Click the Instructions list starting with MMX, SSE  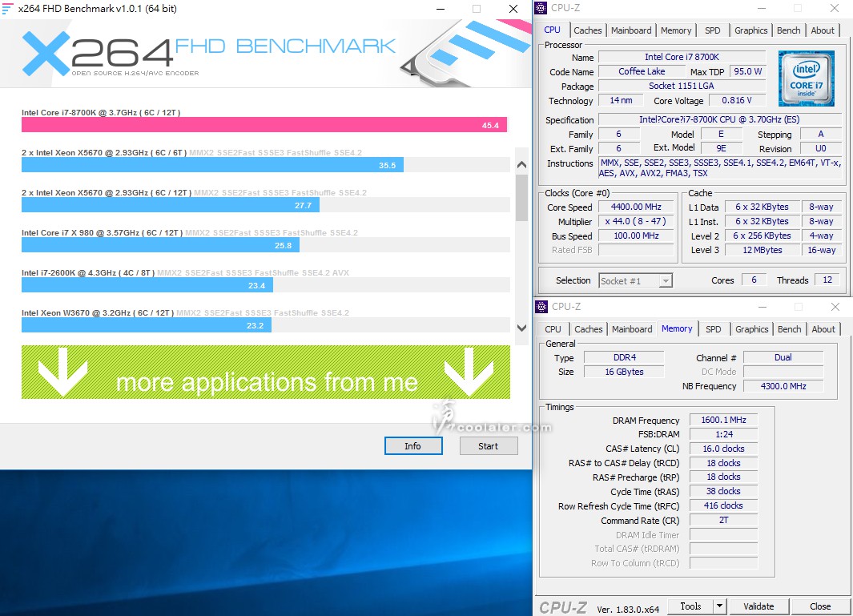719,168
